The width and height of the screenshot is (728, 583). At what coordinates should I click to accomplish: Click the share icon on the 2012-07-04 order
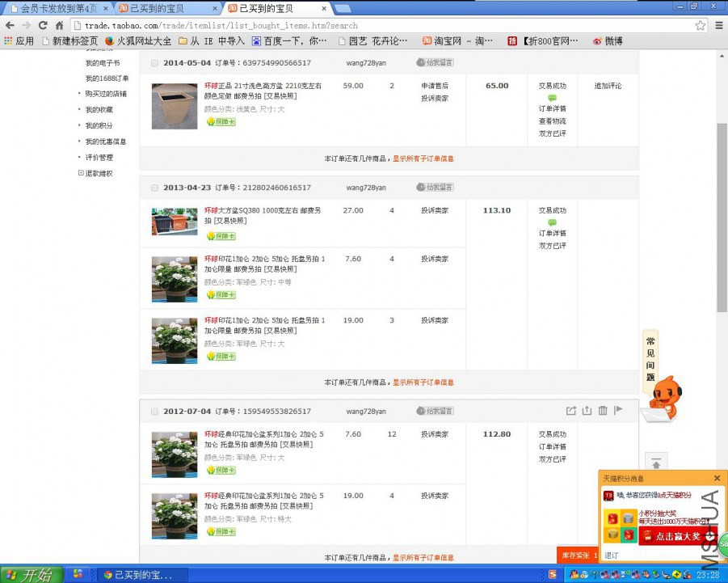click(571, 411)
